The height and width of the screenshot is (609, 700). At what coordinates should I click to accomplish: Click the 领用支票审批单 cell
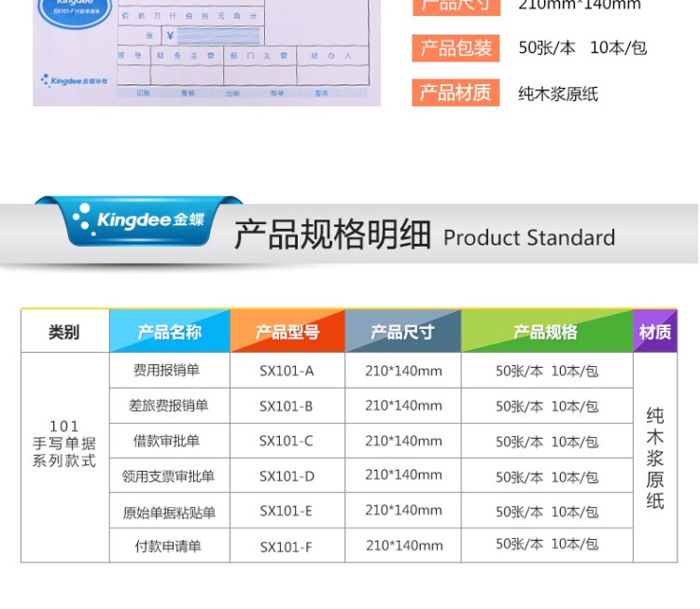coord(168,476)
